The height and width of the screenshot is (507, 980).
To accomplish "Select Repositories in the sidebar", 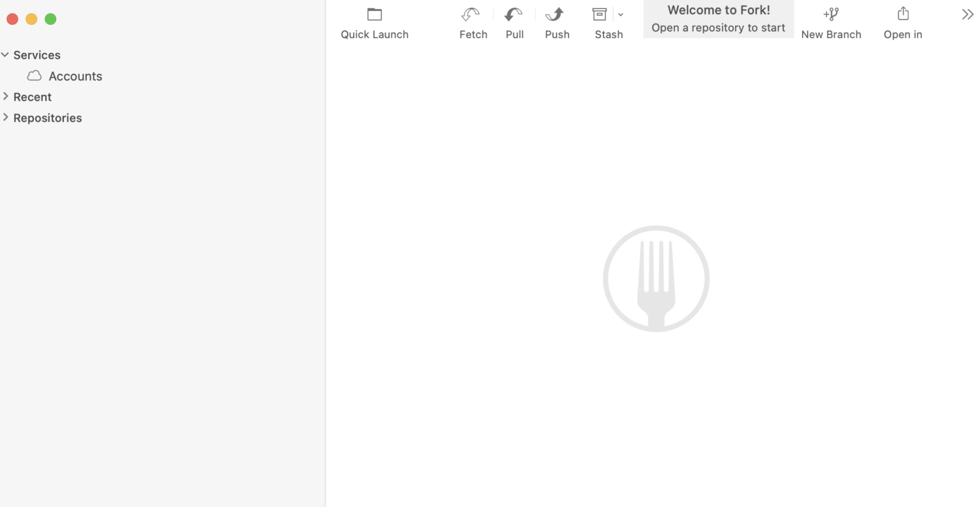I will pyautogui.click(x=48, y=117).
